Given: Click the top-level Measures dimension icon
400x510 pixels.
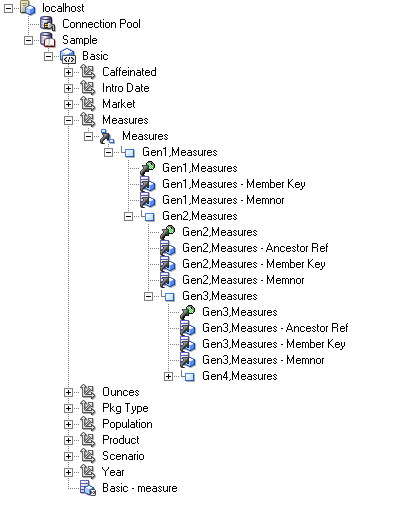Looking at the screenshot, I should tap(88, 120).
